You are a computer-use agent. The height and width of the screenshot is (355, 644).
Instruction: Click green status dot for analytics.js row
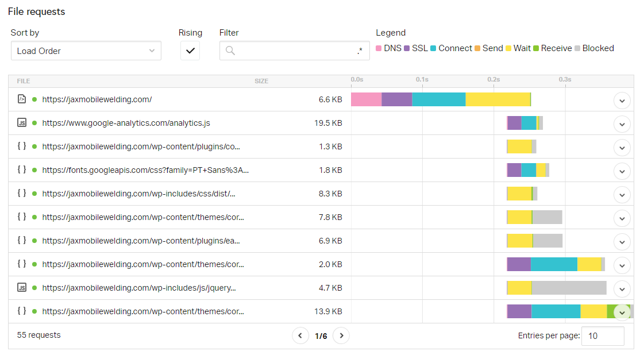(34, 123)
